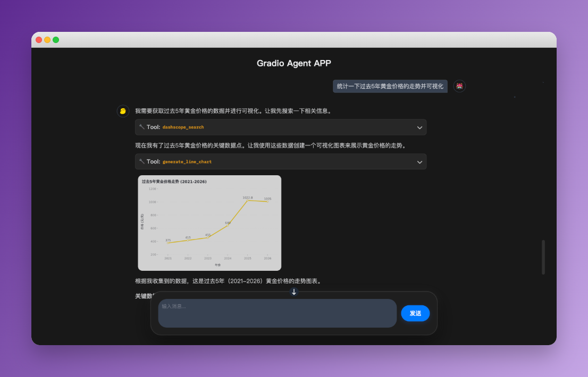Open the gold price line chart image
Screen dimensions: 588x377
point(209,223)
